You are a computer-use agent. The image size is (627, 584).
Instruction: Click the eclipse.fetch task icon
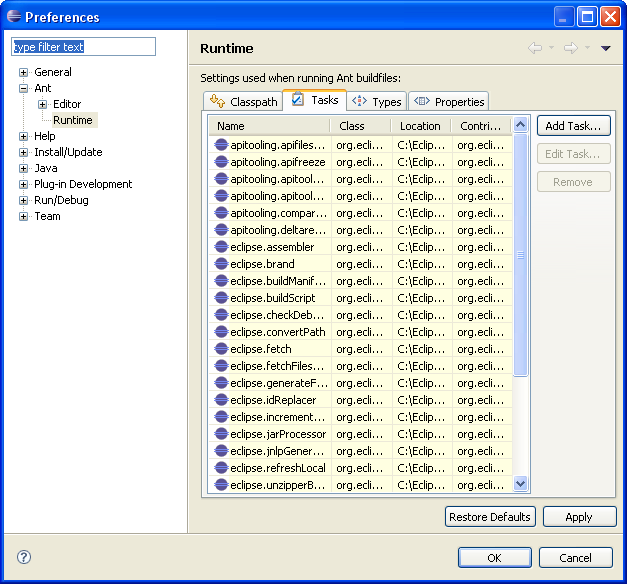click(221, 349)
